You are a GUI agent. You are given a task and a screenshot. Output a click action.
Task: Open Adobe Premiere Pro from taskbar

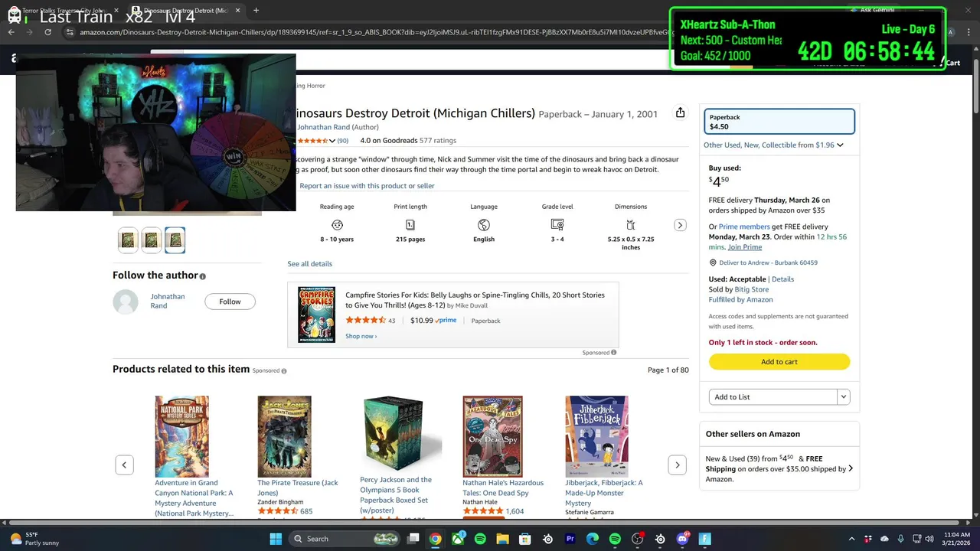tap(570, 539)
